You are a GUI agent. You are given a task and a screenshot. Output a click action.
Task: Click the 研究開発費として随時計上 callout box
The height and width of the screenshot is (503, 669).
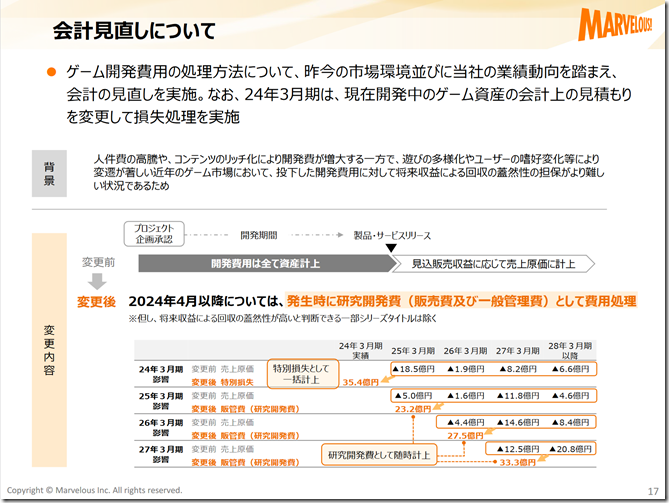pos(379,455)
